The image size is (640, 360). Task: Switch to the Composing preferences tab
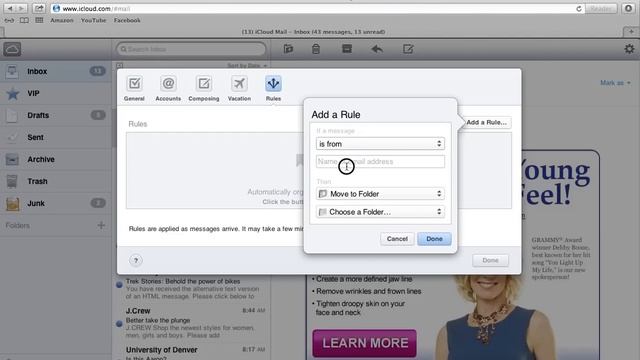click(204, 88)
